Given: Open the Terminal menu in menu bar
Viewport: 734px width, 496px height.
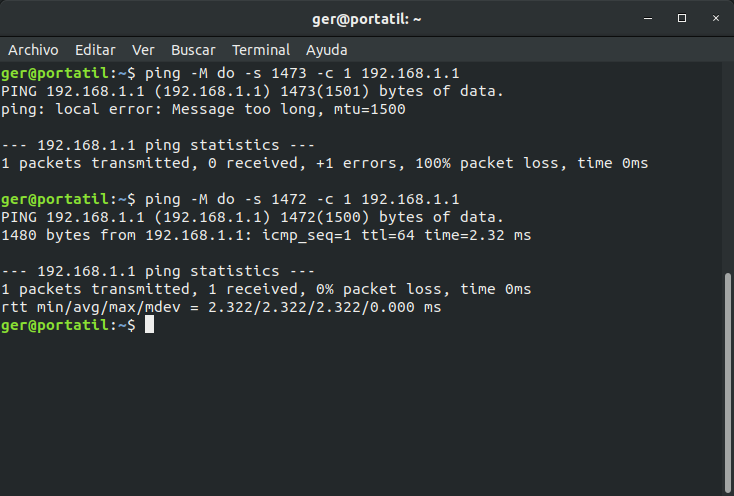Looking at the screenshot, I should click(x=261, y=49).
